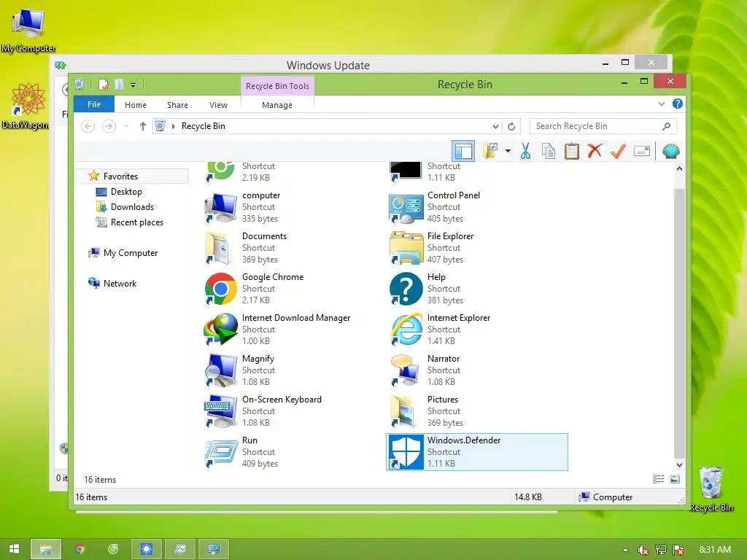Open dropdown arrow beside Folder Options icon
The width and height of the screenshot is (747, 560).
tap(508, 152)
